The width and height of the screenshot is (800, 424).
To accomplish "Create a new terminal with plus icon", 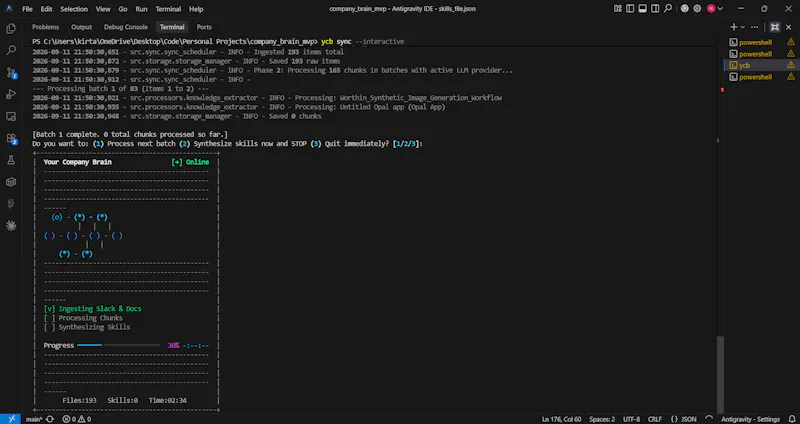I will point(734,27).
